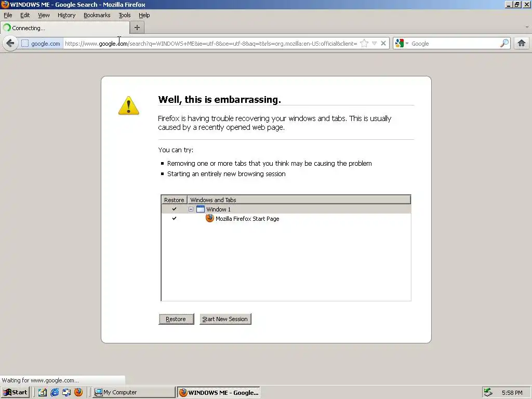Click WINDOWS ME - Google taskbar button
Screen dimensions: 532x399
[x=219, y=392]
